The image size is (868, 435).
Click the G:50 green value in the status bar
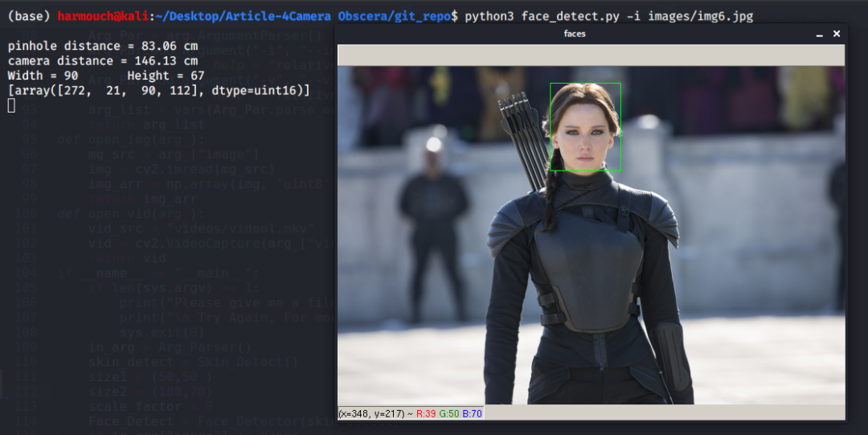(x=449, y=413)
